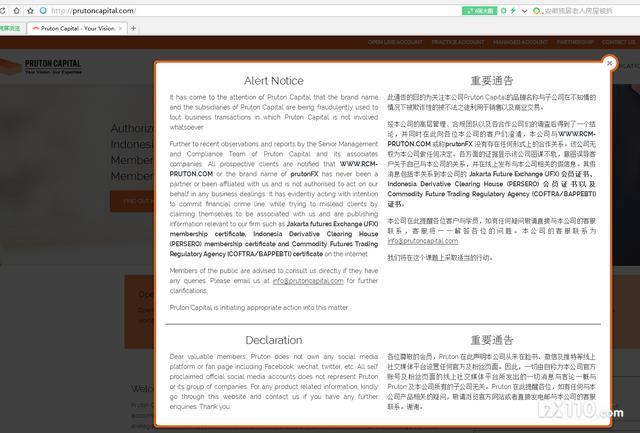This screenshot has width=640, height=433.
Task: Close the Alert Notice popup
Action: [x=608, y=62]
